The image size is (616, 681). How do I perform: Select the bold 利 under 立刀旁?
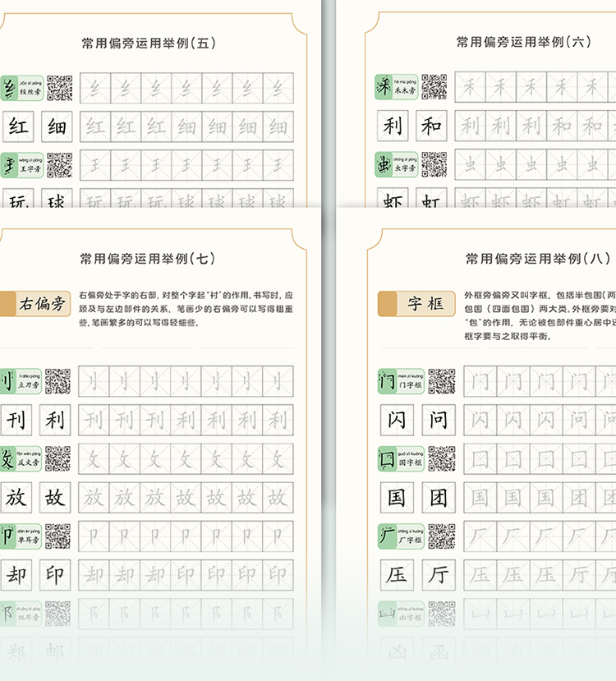[x=55, y=420]
